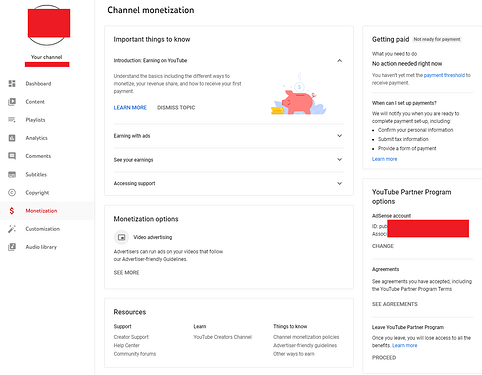Open the Analytics chart icon
Image resolution: width=482 pixels, height=375 pixels.
coord(12,138)
